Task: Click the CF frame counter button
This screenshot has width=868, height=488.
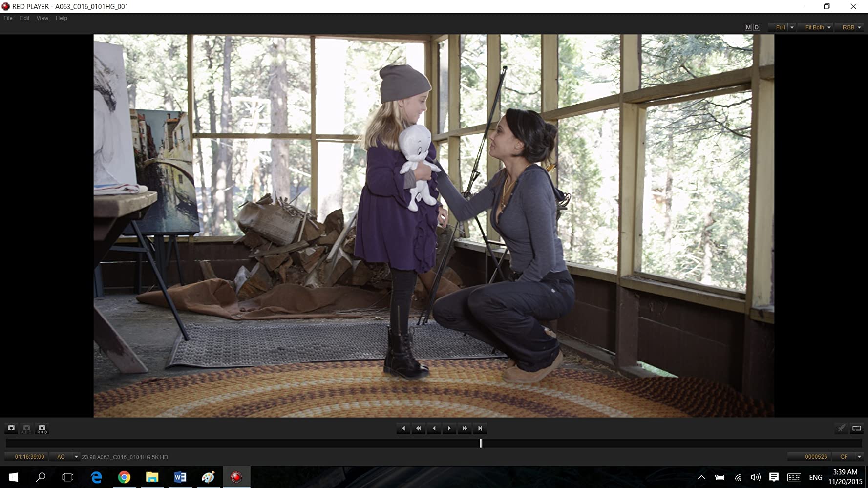Action: point(844,457)
